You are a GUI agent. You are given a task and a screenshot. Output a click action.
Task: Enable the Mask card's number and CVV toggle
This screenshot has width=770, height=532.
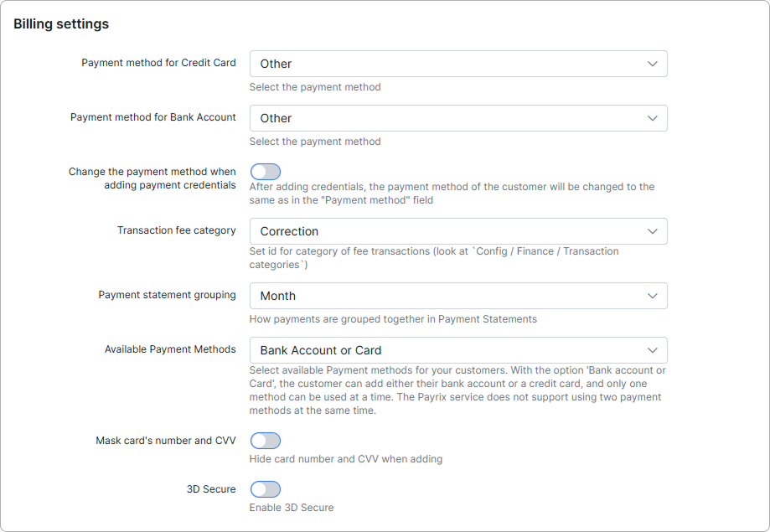266,440
